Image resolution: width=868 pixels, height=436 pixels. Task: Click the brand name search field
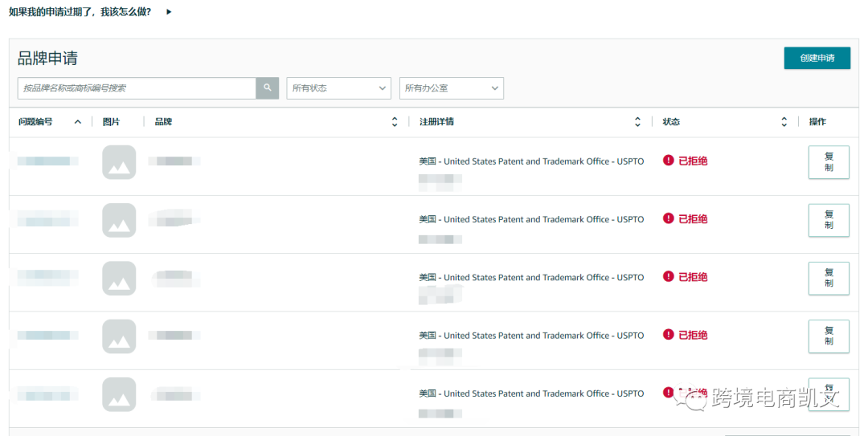coord(137,88)
